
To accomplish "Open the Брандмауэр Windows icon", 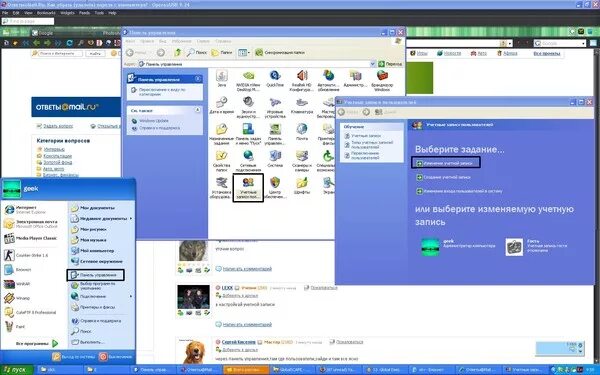I will pyautogui.click(x=382, y=80).
